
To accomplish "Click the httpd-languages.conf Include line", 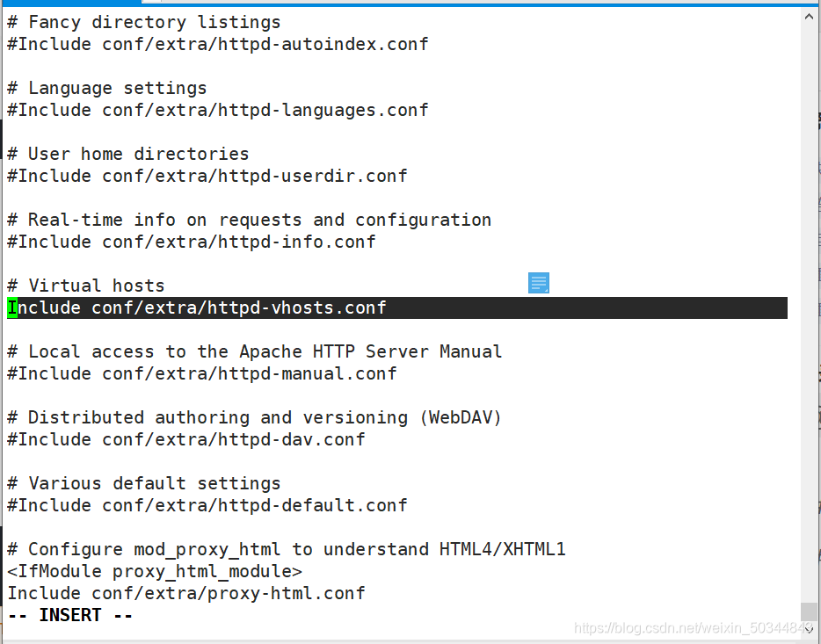I will (x=218, y=111).
